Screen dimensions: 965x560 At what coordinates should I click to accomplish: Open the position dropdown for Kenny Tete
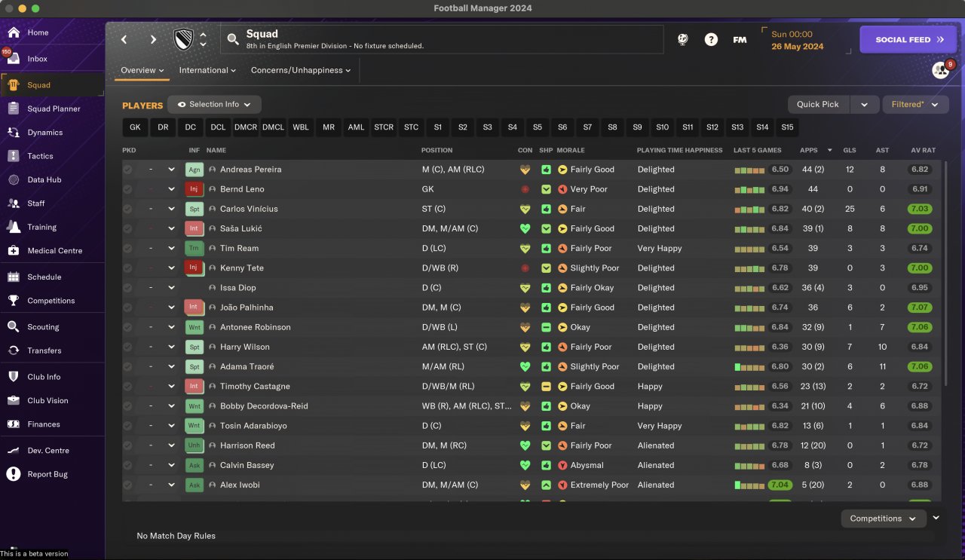[171, 268]
